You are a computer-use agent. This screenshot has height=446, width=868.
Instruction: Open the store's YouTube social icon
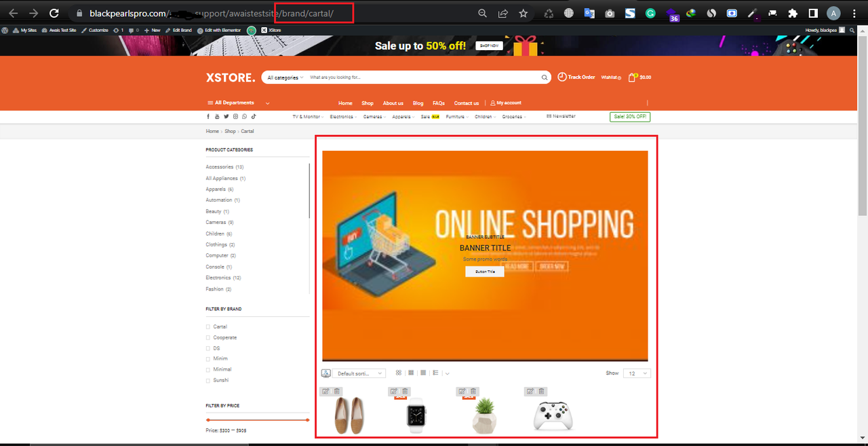pos(217,117)
